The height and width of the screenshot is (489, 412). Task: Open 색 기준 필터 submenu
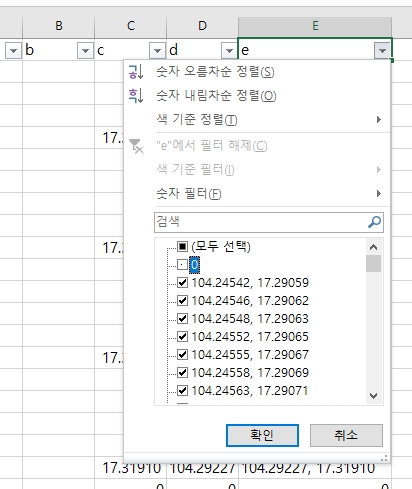coord(257,170)
